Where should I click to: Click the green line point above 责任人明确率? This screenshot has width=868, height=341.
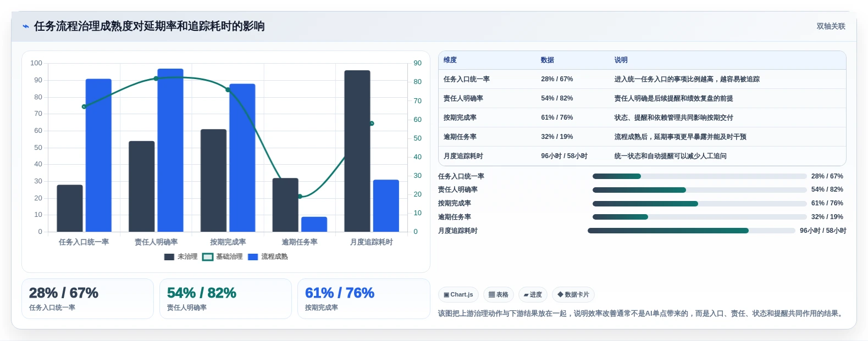coord(156,79)
